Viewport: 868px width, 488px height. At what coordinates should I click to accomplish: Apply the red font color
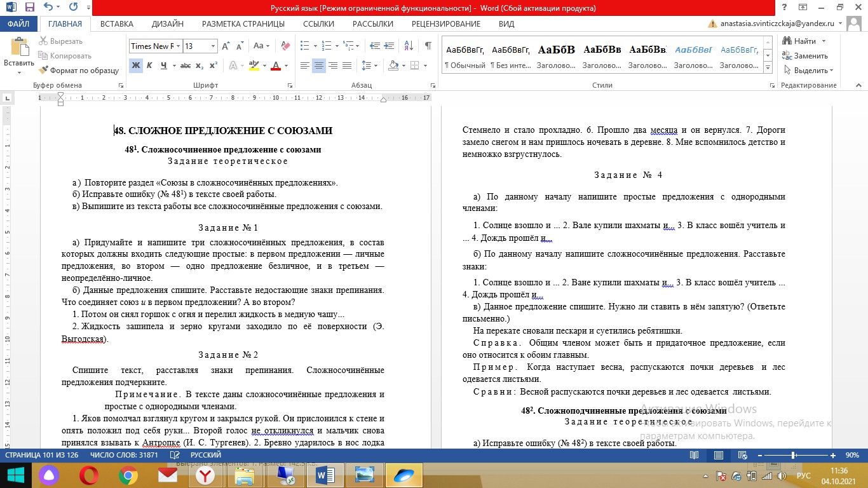[x=275, y=65]
